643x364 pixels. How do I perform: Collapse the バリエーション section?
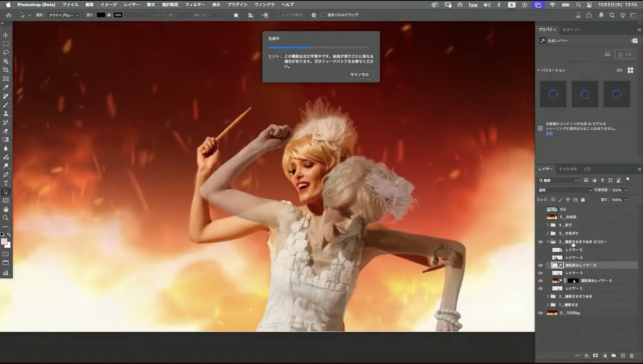(x=539, y=70)
